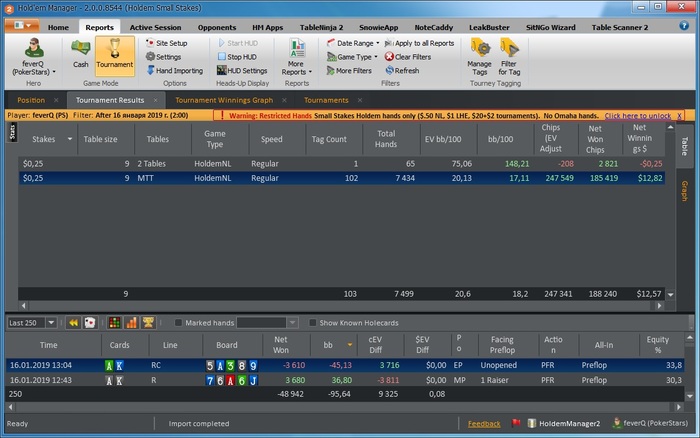700x438 pixels.
Task: Close the Tournament Results tab
Action: point(155,100)
